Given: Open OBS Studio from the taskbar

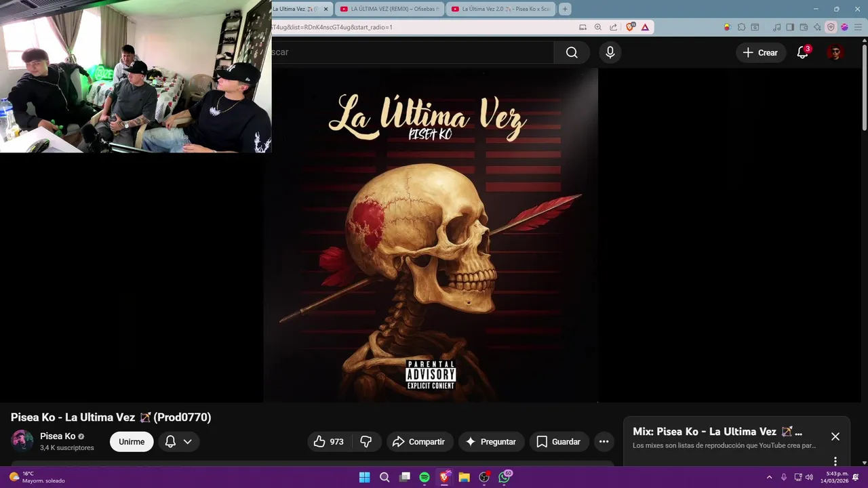Looking at the screenshot, I should coord(484,477).
